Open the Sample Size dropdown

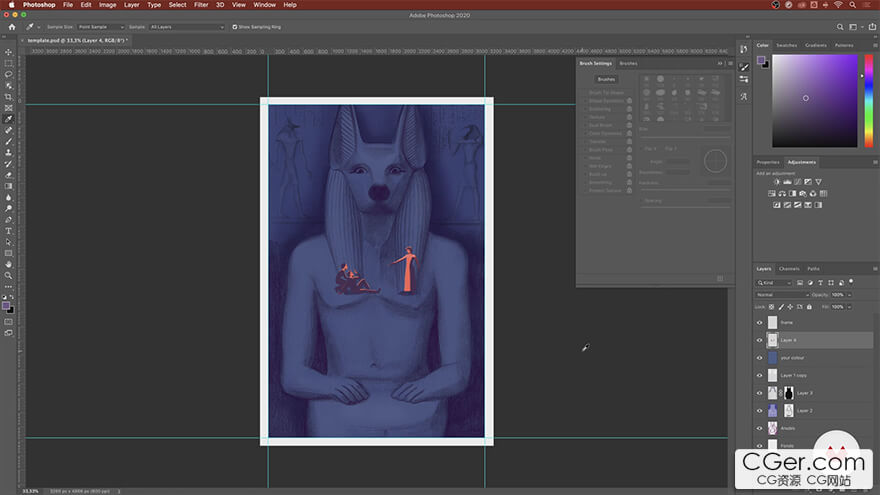point(101,27)
